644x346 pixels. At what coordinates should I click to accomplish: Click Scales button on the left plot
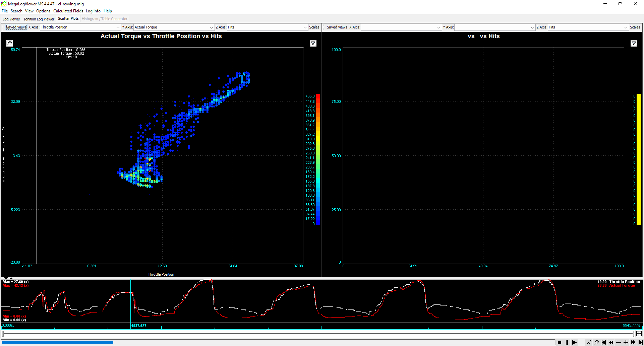314,27
